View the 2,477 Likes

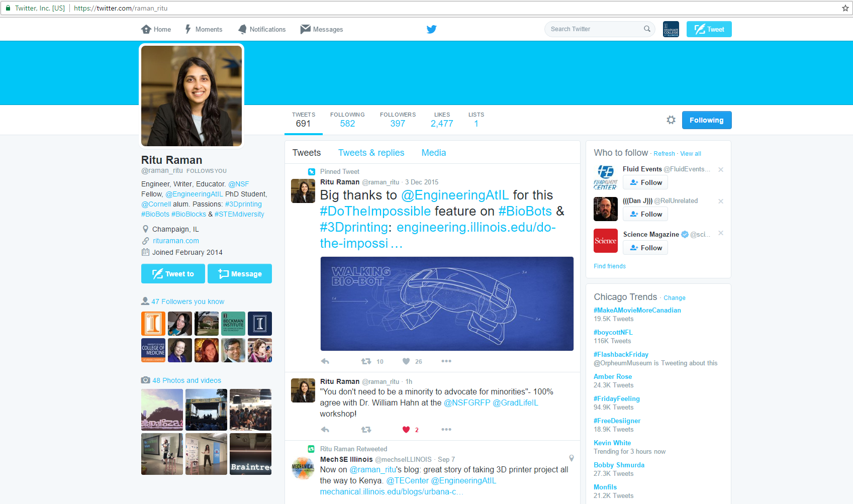[442, 120]
